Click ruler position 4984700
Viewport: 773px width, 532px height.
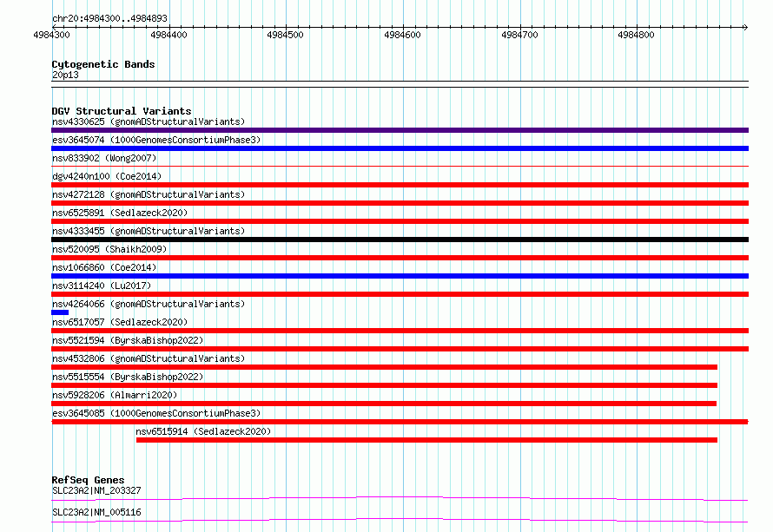pyautogui.click(x=519, y=35)
